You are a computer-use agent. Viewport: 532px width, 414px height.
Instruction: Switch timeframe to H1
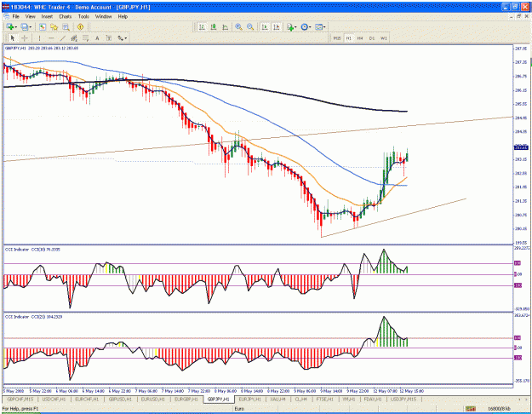348,38
